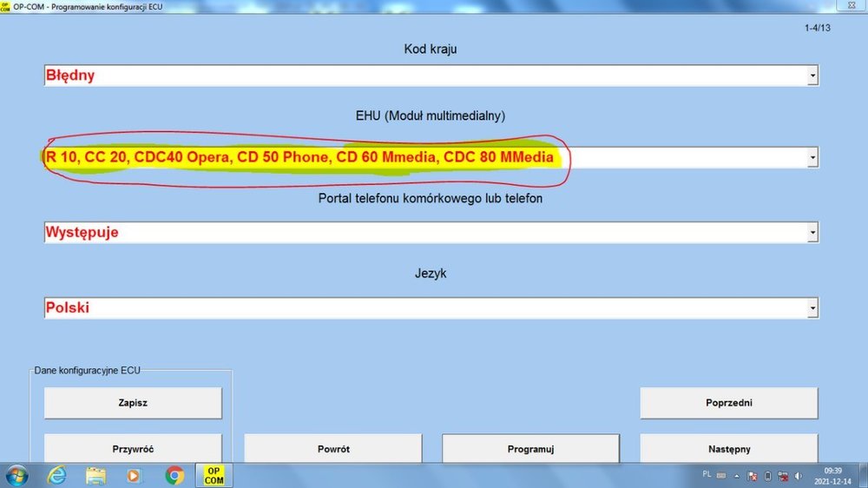Go to next page with Następny
Viewport: 868px width, 488px height.
[x=728, y=449]
